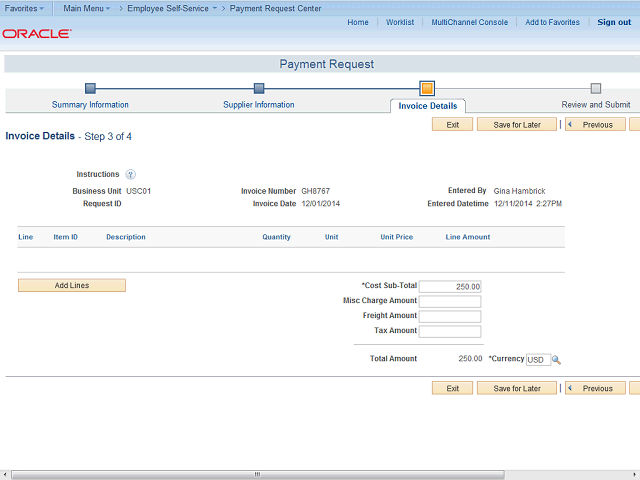The width and height of the screenshot is (640, 480).
Task: Open the Supplier Information step link
Action: [259, 104]
